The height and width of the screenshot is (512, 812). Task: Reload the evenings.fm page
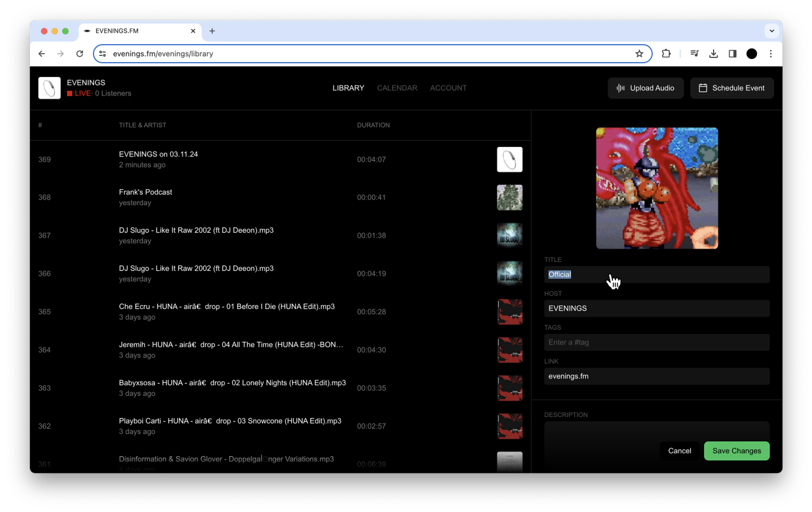tap(80, 54)
